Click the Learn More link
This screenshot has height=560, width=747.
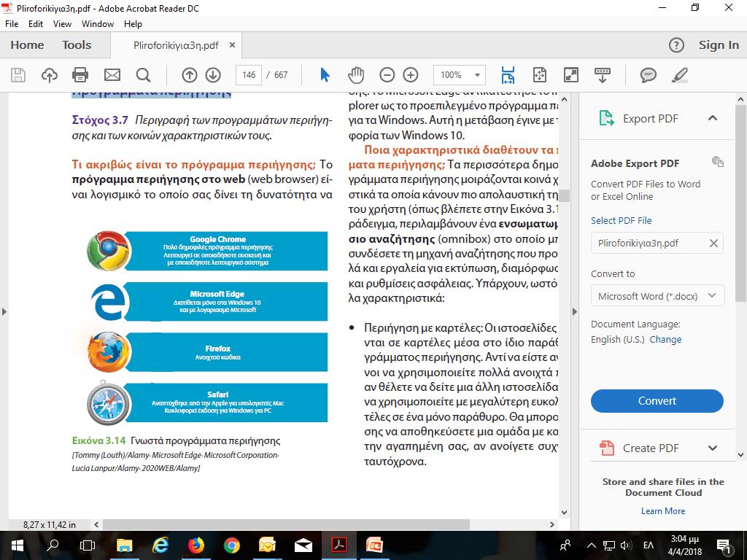663,511
